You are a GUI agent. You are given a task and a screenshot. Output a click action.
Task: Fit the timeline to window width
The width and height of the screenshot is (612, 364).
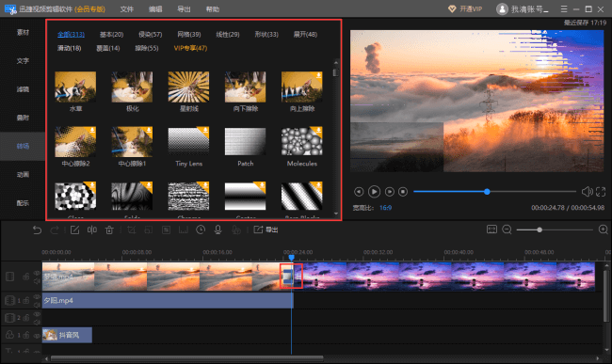pyautogui.click(x=491, y=229)
